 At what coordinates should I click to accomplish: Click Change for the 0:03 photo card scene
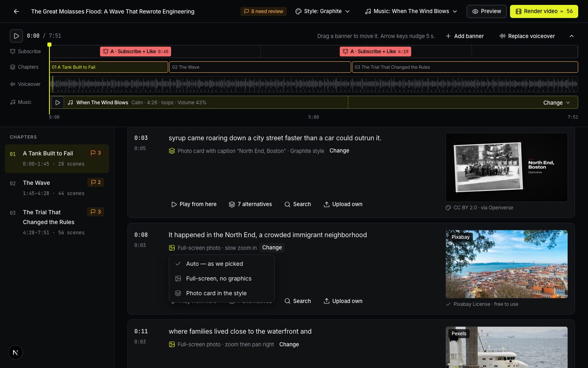coord(339,151)
